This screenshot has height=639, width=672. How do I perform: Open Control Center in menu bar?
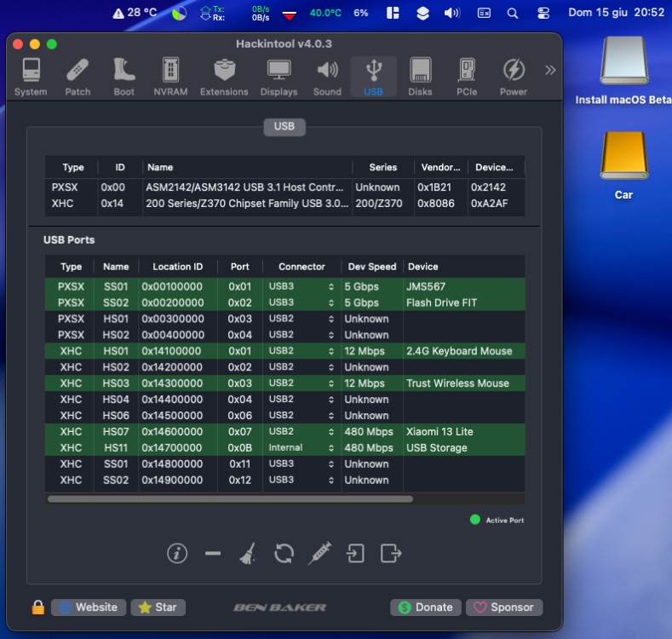point(543,13)
